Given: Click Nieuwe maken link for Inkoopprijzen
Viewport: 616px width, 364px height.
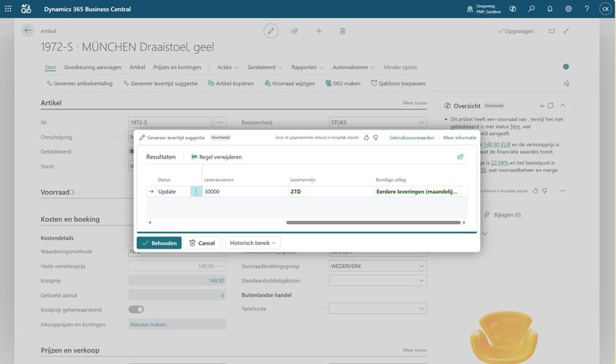Looking at the screenshot, I should point(150,324).
